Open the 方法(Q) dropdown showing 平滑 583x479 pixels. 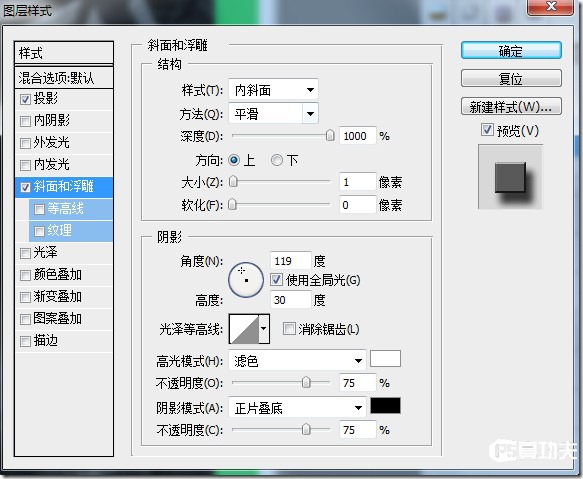coord(273,113)
